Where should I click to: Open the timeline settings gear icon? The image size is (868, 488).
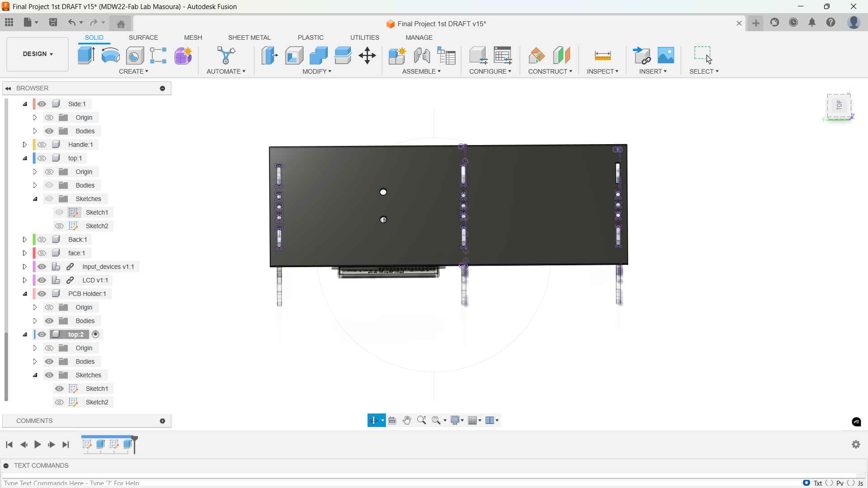pyautogui.click(x=856, y=445)
